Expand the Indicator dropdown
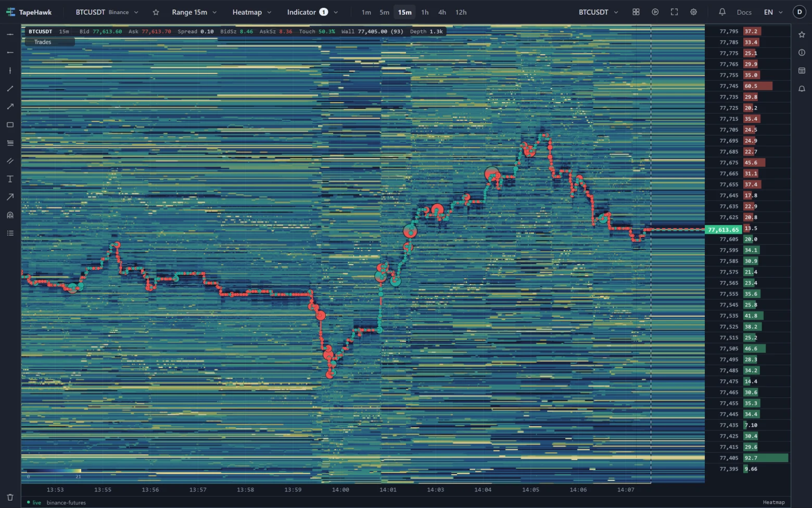The image size is (812, 508). click(x=312, y=12)
